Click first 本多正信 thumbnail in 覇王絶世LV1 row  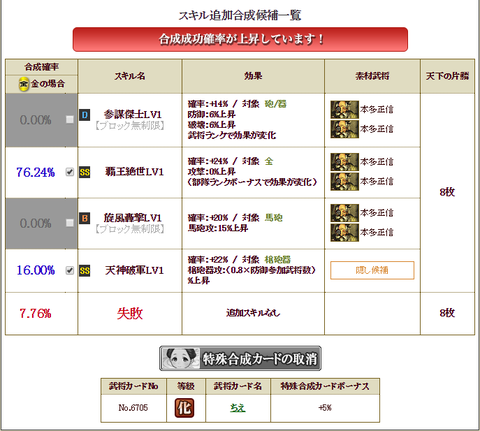[x=344, y=162]
